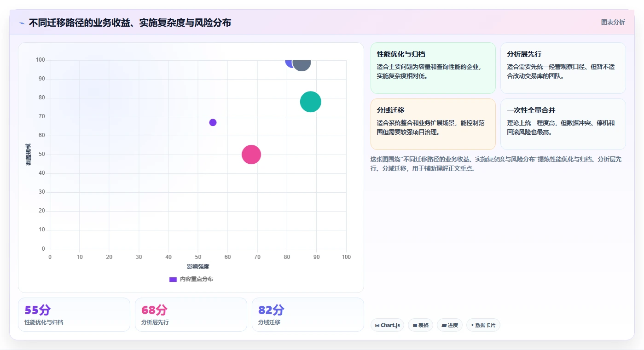Open the 性能优化与归档 description card
The height and width of the screenshot is (350, 644).
tap(433, 68)
